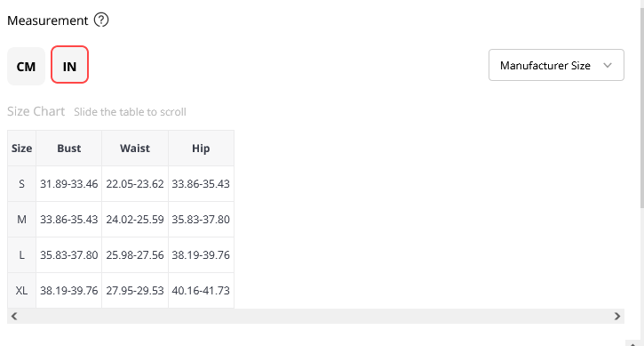Screen dimensions: 644x346
Task: Select the M size row label
Action: [22, 220]
